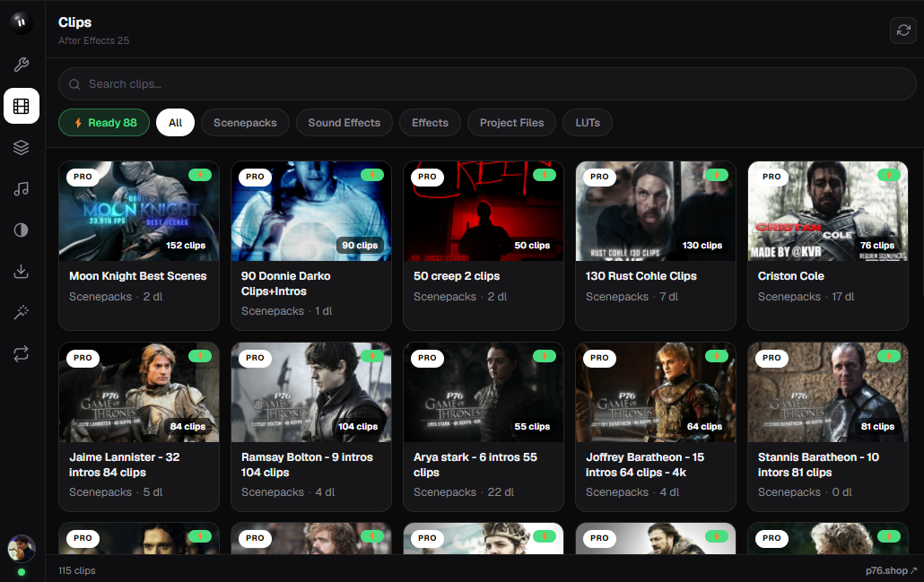The height and width of the screenshot is (582, 924).
Task: Open the wrench tools sidebar icon
Action: click(x=22, y=65)
